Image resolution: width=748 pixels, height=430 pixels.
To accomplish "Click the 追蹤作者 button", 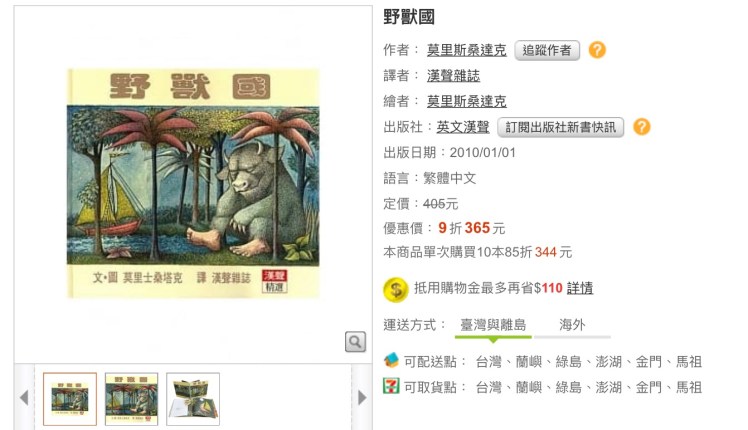I will (x=547, y=50).
